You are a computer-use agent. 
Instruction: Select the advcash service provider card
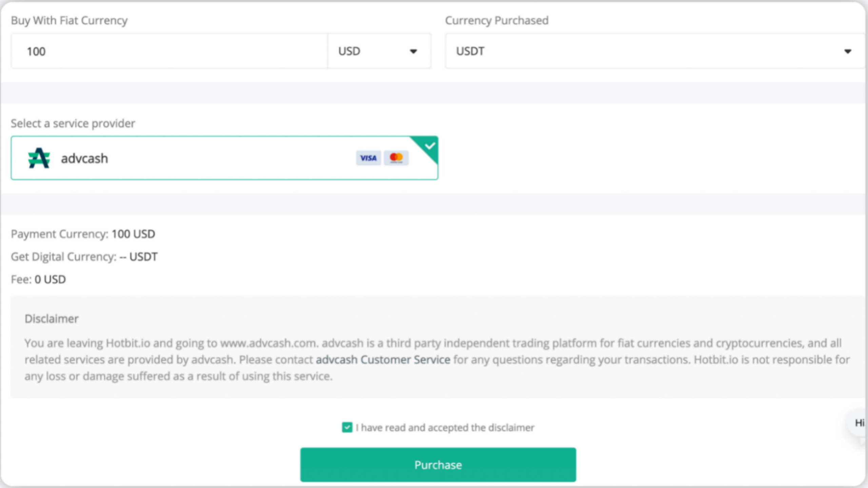[224, 158]
